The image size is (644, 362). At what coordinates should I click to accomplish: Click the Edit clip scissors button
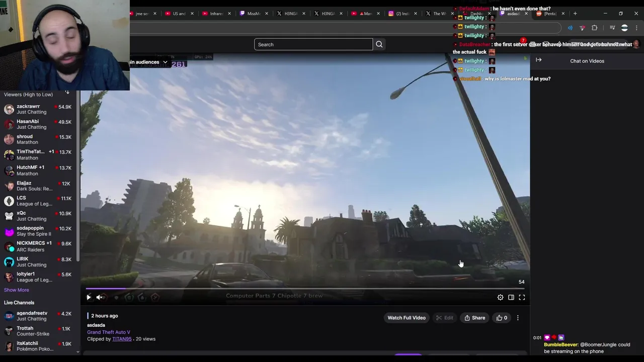pos(445,318)
